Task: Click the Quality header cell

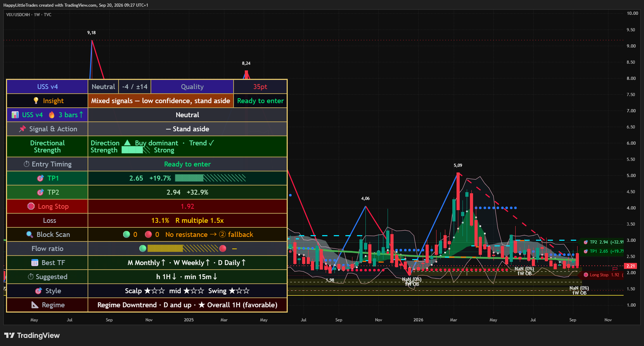Action: click(x=192, y=87)
